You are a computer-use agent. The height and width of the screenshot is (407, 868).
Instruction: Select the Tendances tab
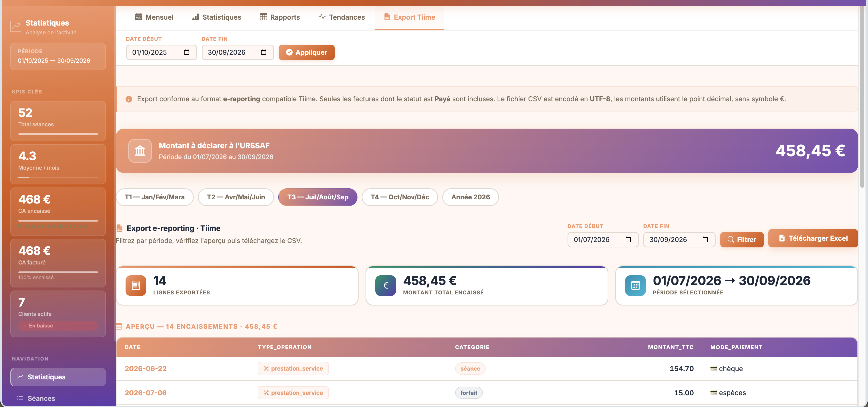coord(342,17)
